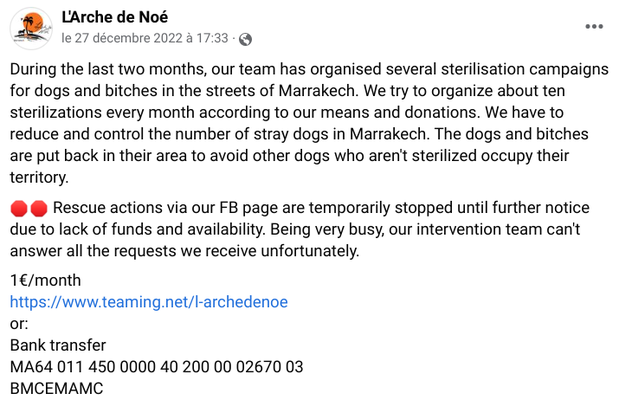
Task: Click the BMCEMAMC swift code text
Action: pyautogui.click(x=56, y=389)
